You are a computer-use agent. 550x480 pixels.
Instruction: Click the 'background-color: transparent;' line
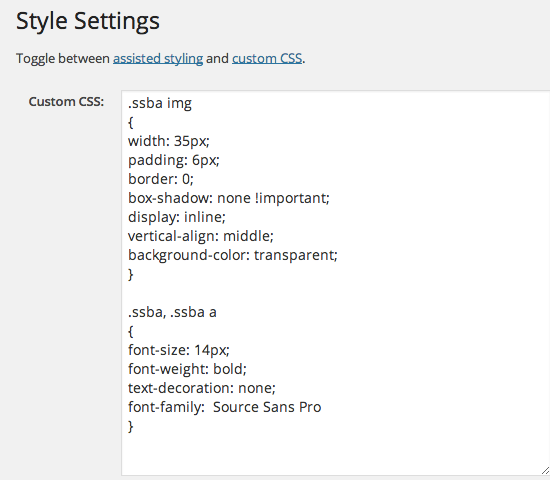point(233,255)
